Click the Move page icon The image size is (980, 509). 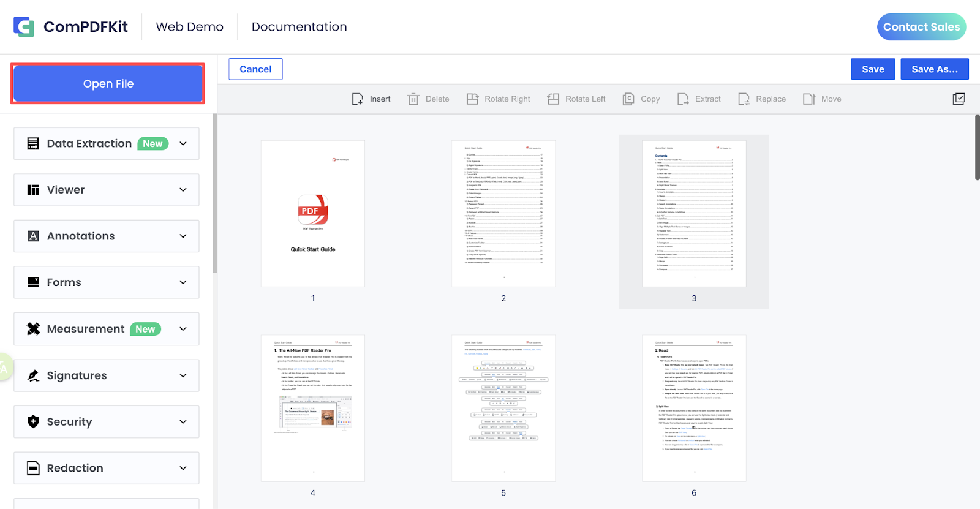(x=809, y=99)
